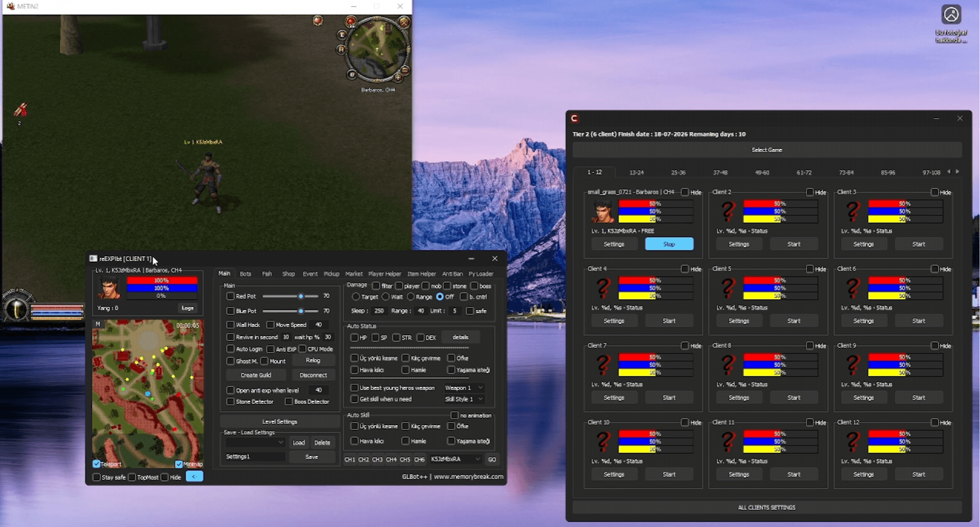Select the Target damage radio button
980x527 pixels.
coord(356,297)
